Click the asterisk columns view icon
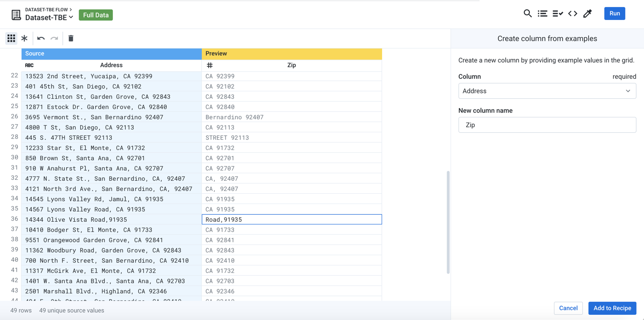This screenshot has height=320, width=644. point(24,38)
